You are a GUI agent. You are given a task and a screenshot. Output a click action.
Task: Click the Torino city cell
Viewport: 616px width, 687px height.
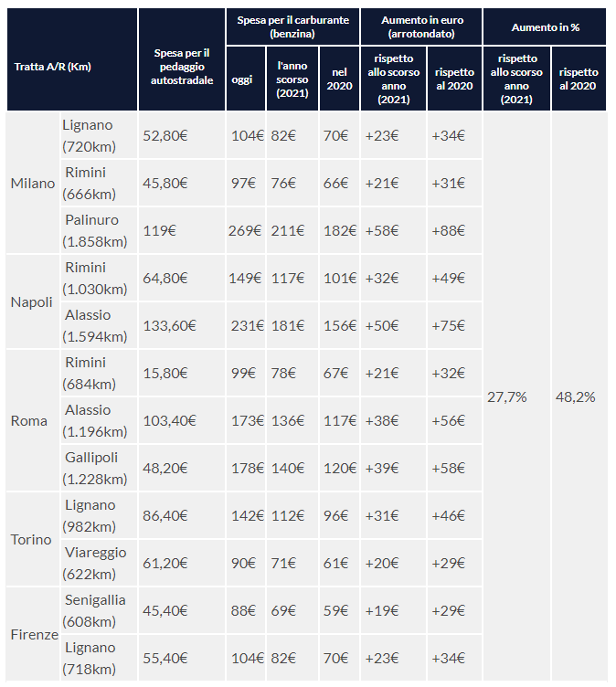[x=31, y=540]
